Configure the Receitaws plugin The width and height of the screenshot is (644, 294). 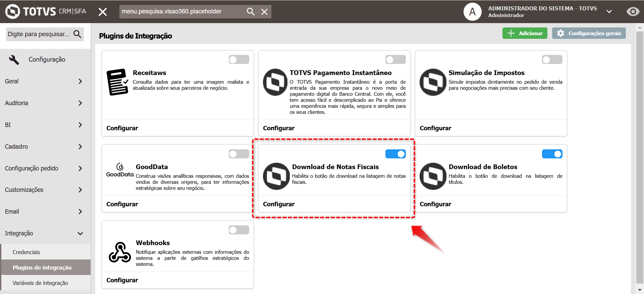[122, 128]
